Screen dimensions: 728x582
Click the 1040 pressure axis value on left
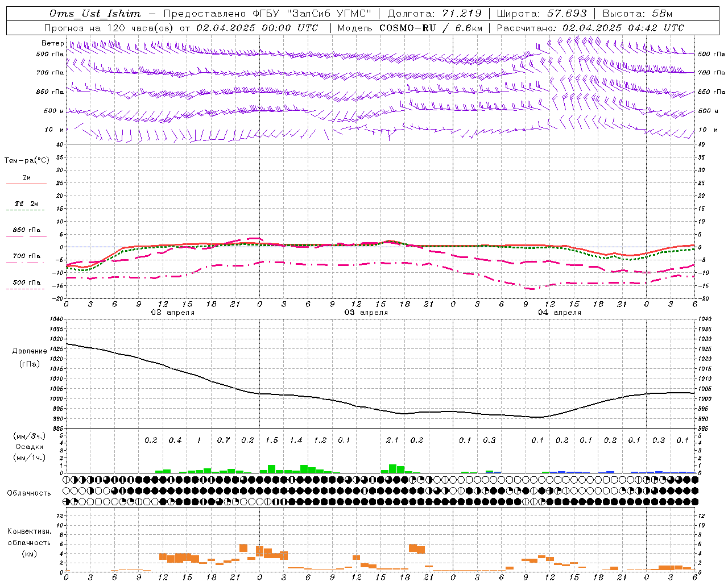56,319
